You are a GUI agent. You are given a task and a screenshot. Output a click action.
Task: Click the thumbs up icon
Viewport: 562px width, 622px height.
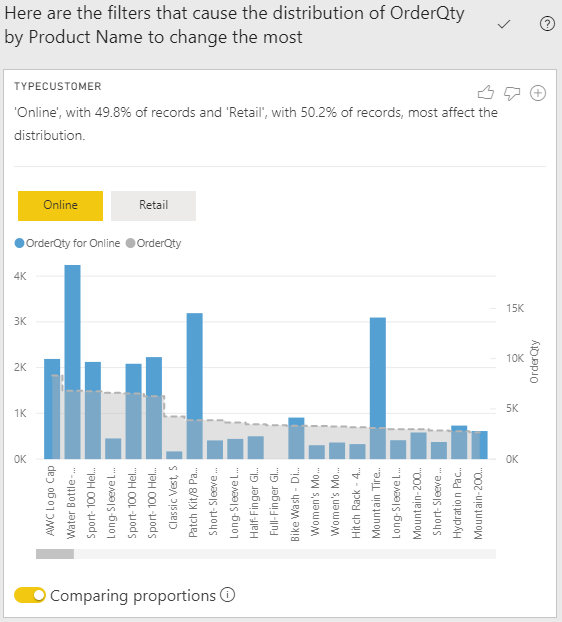point(485,93)
